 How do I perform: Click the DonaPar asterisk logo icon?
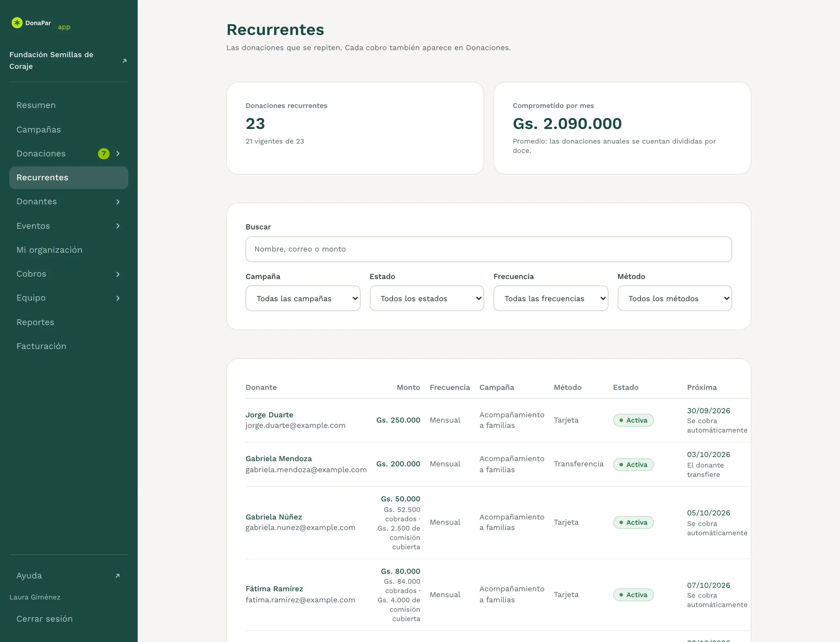click(x=17, y=23)
